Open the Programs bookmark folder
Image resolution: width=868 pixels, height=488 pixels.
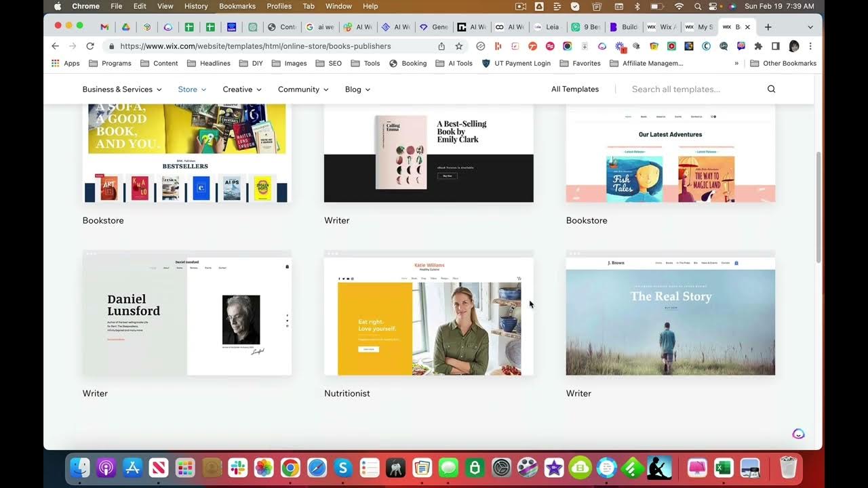pyautogui.click(x=110, y=63)
